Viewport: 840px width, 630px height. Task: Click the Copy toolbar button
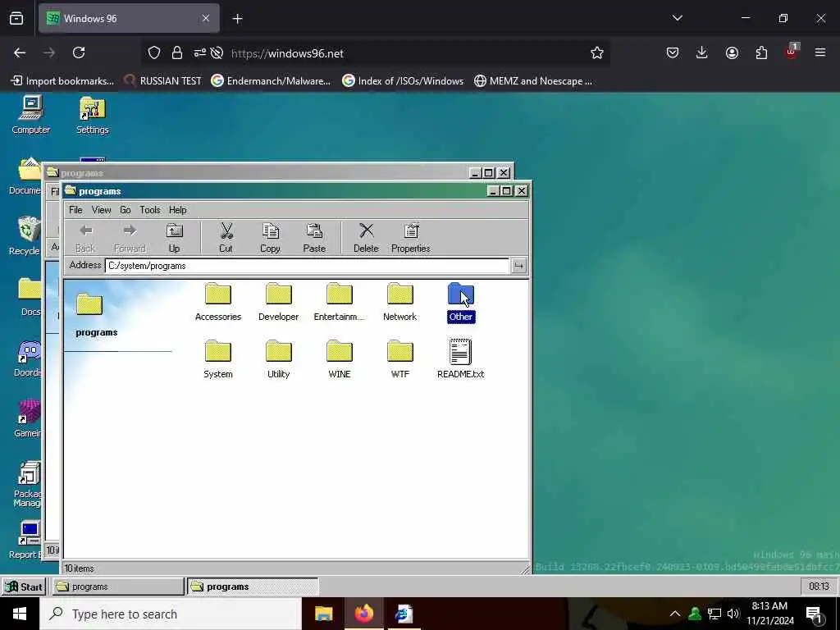[x=270, y=238]
